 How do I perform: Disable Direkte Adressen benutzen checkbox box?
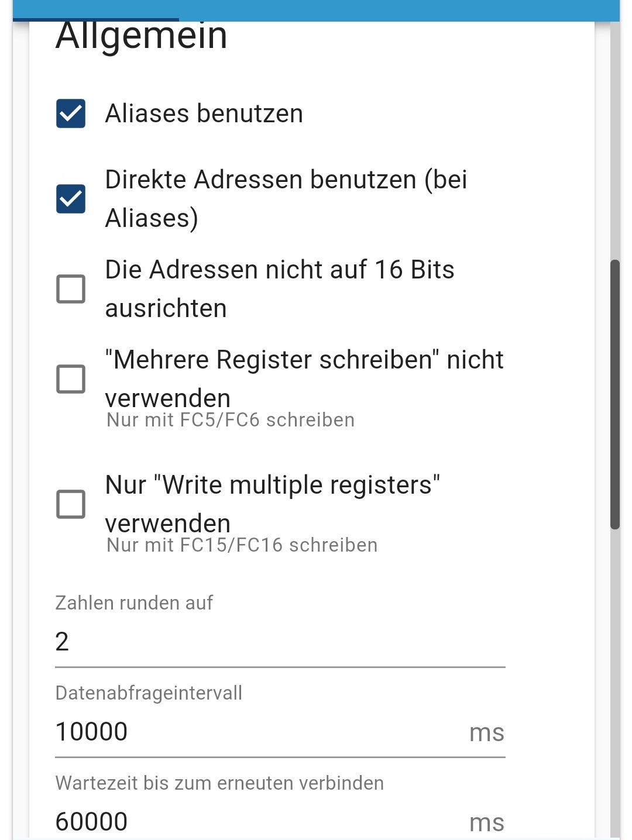coord(71,199)
